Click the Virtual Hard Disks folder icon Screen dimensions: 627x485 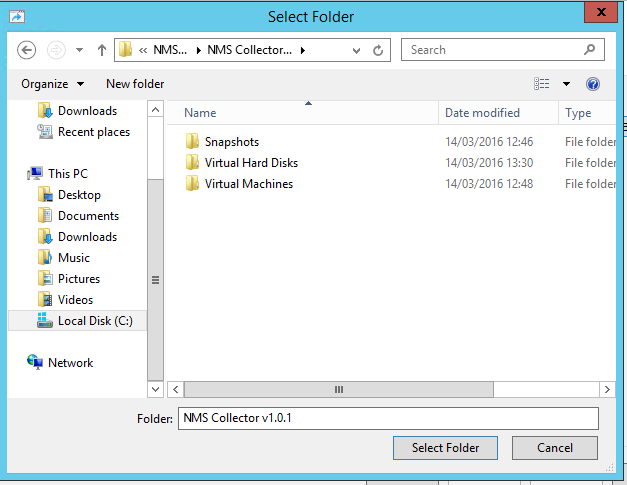[x=192, y=162]
